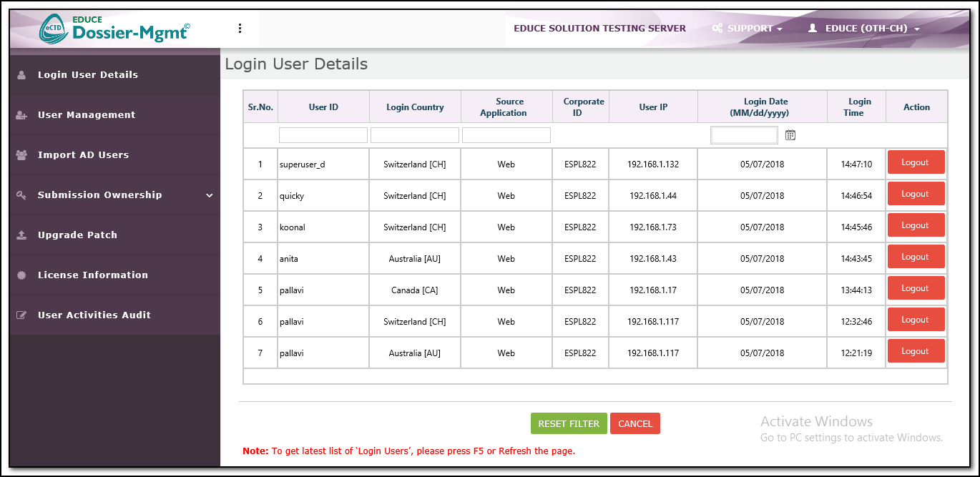Click the User Management add-user icon

tap(21, 115)
